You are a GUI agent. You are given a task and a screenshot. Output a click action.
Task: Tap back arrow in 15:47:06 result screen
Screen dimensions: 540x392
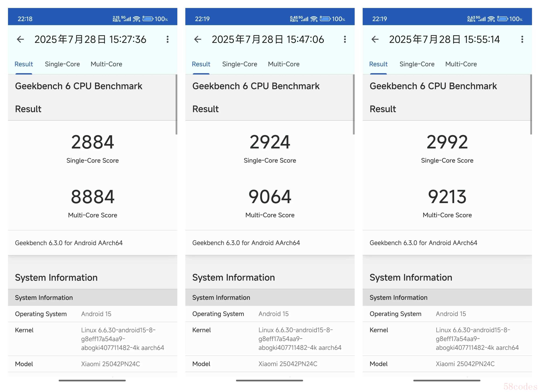198,39
